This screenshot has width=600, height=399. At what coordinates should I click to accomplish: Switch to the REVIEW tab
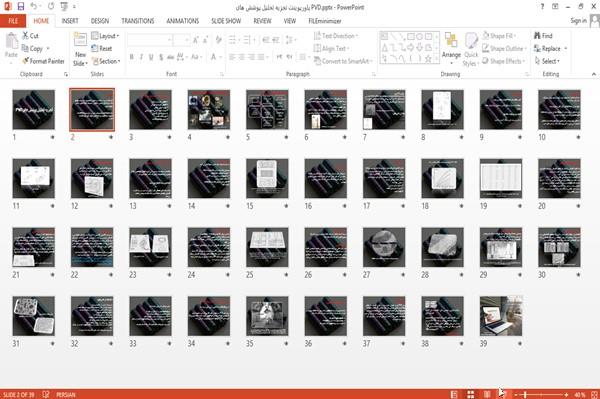[262, 21]
